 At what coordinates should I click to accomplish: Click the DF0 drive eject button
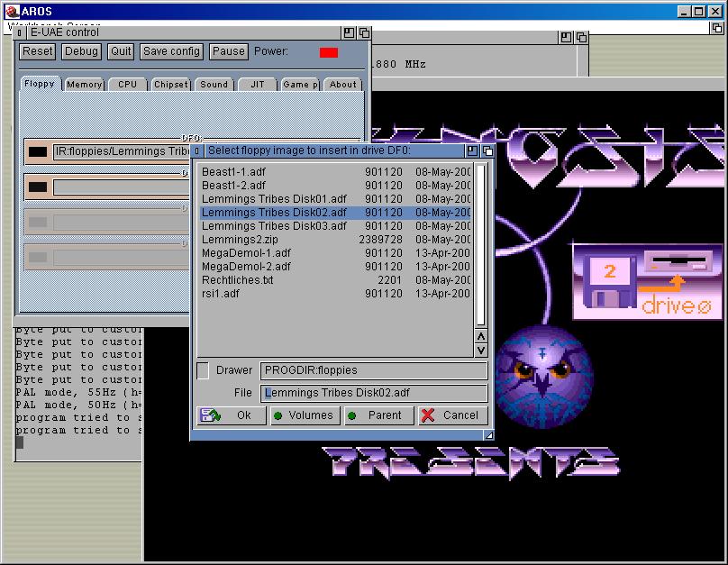point(38,151)
